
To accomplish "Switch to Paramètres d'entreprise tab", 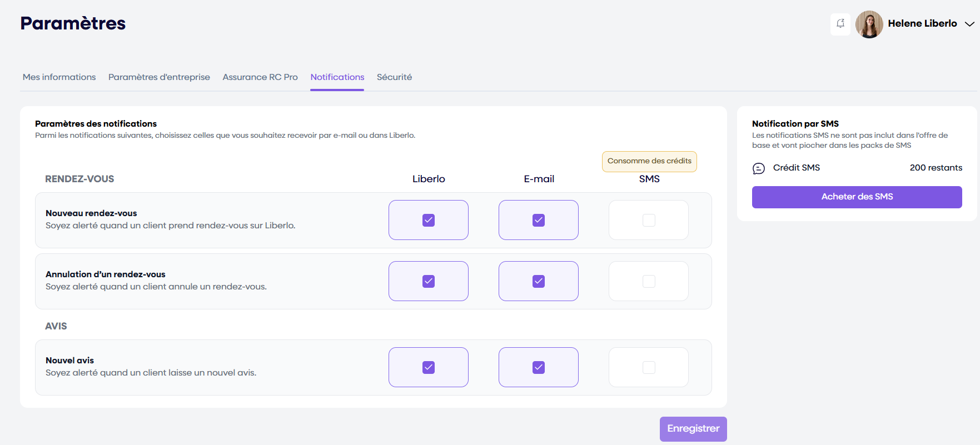I will pyautogui.click(x=159, y=77).
